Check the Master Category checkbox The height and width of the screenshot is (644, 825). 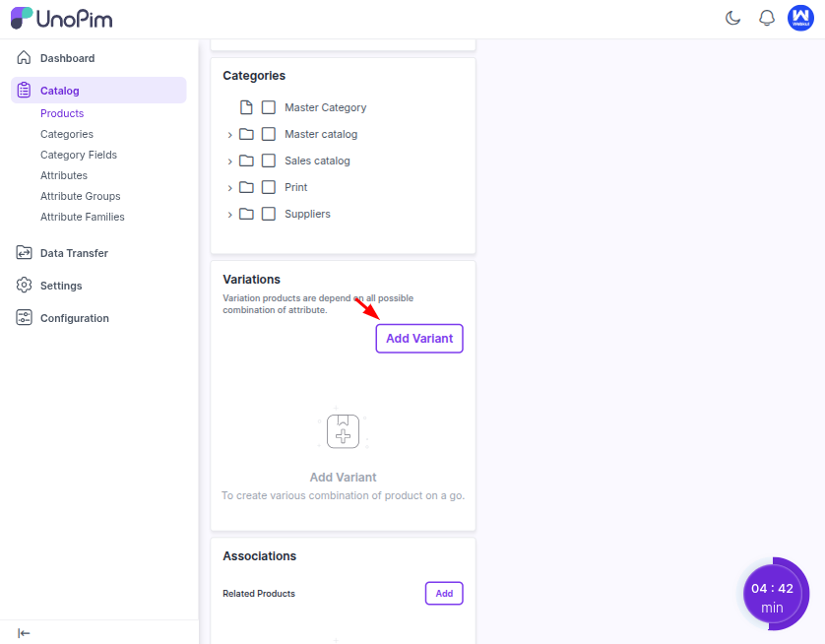pos(269,107)
